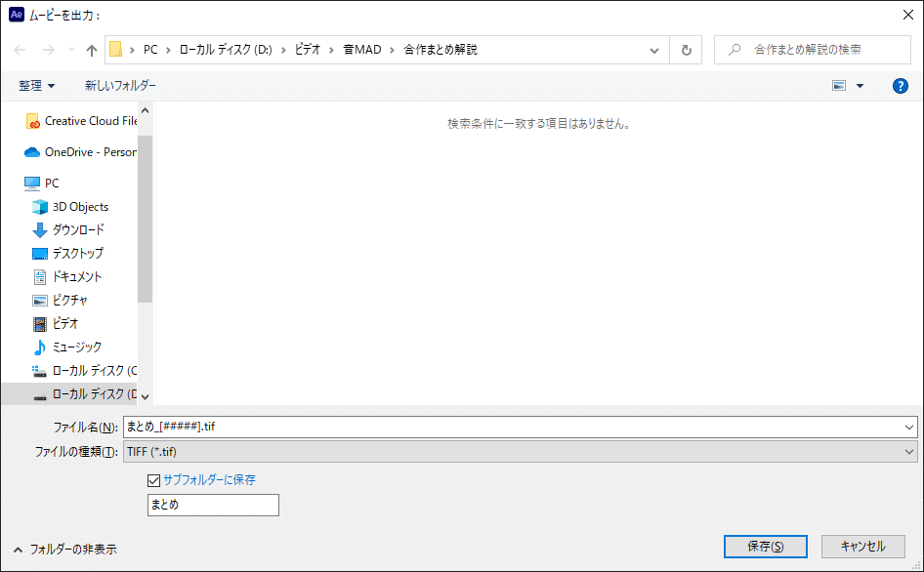Viewport: 924px width, 572px height.
Task: Click the subfolder name field まとめ
Action: [x=213, y=505]
